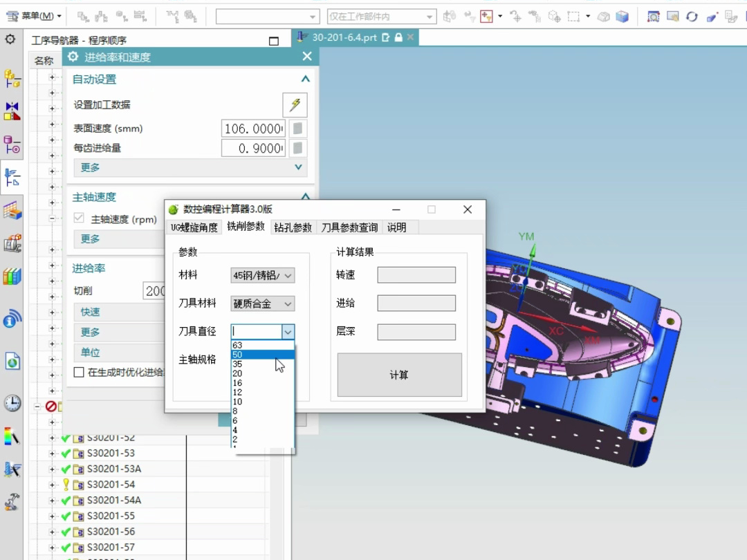747x560 pixels.
Task: Click the 刀具直径 dropdown arrow
Action: [x=288, y=331]
